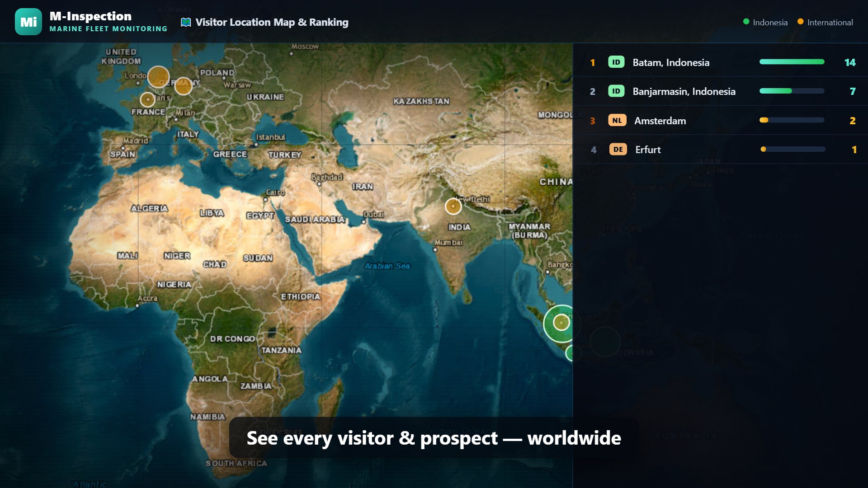This screenshot has height=488, width=868.
Task: Click the Indonesia legend label
Action: [x=770, y=22]
